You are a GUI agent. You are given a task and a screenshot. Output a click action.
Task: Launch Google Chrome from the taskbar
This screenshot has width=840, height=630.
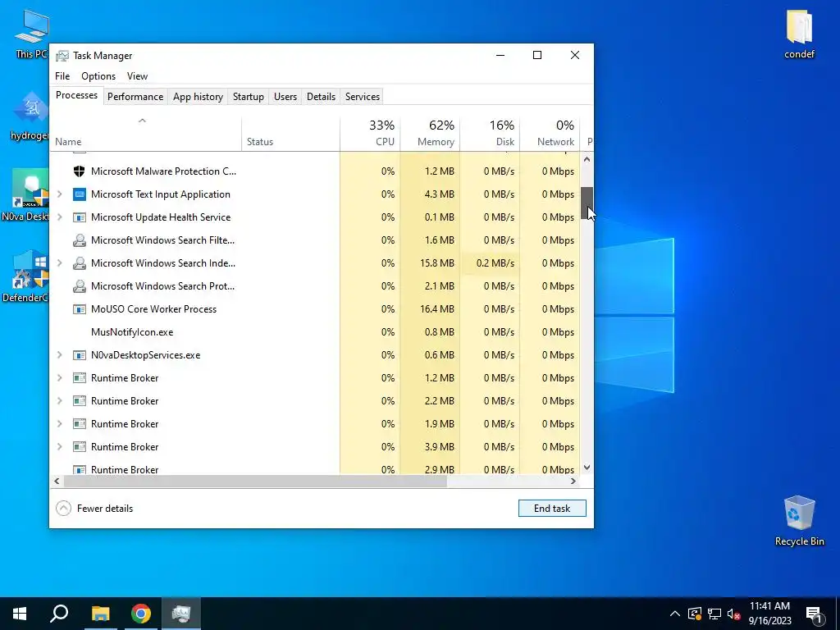pos(141,614)
